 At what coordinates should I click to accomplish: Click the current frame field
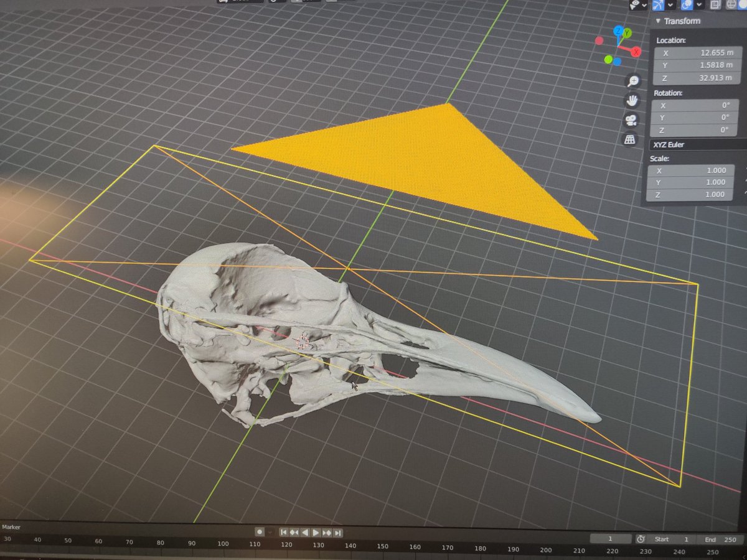coord(610,539)
